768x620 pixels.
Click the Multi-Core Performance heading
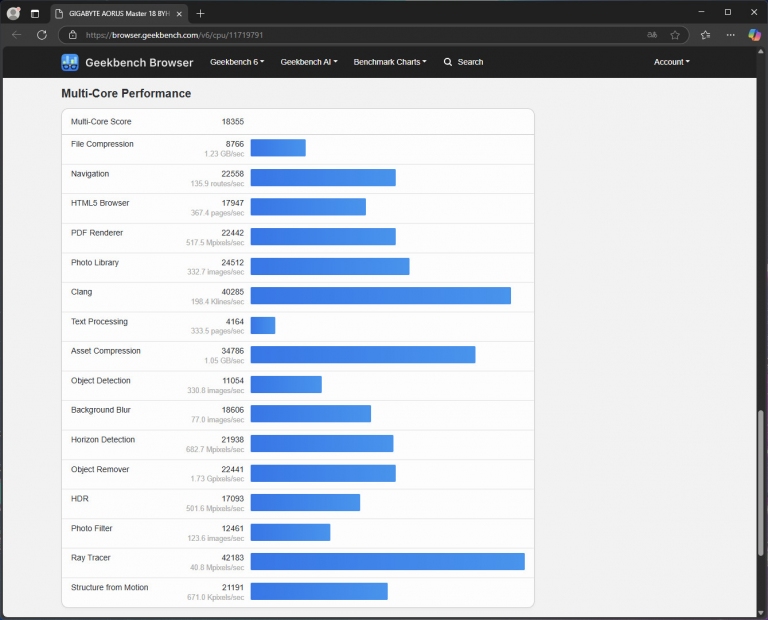[126, 94]
